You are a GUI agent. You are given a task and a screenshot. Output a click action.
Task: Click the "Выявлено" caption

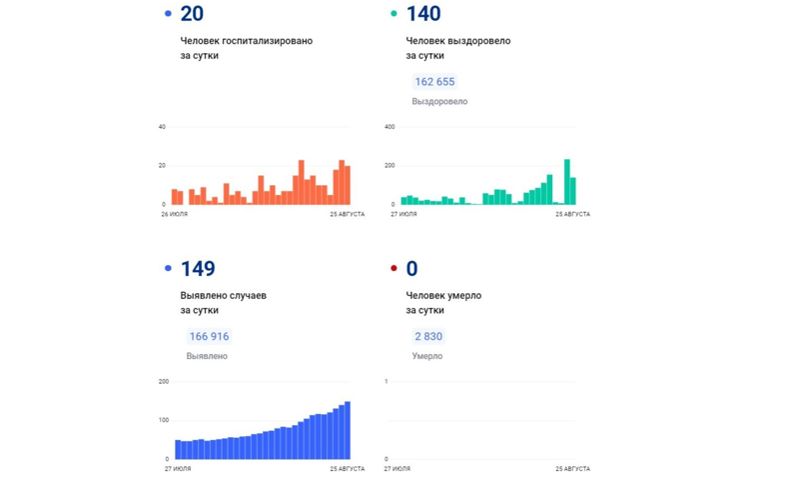click(x=207, y=356)
